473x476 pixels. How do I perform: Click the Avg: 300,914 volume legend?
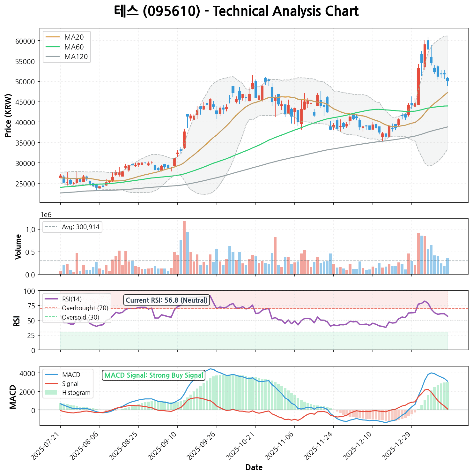[72, 227]
